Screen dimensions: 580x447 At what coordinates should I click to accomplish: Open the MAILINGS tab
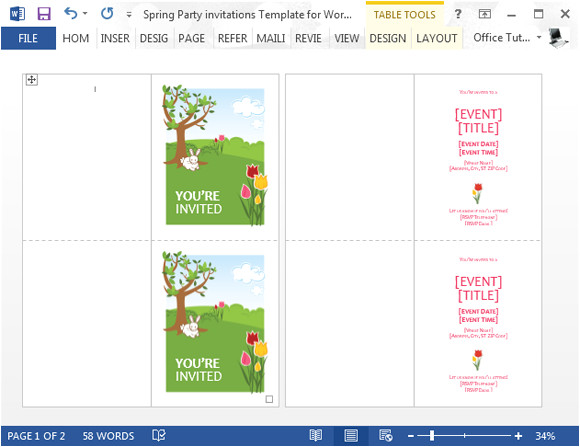pyautogui.click(x=271, y=38)
